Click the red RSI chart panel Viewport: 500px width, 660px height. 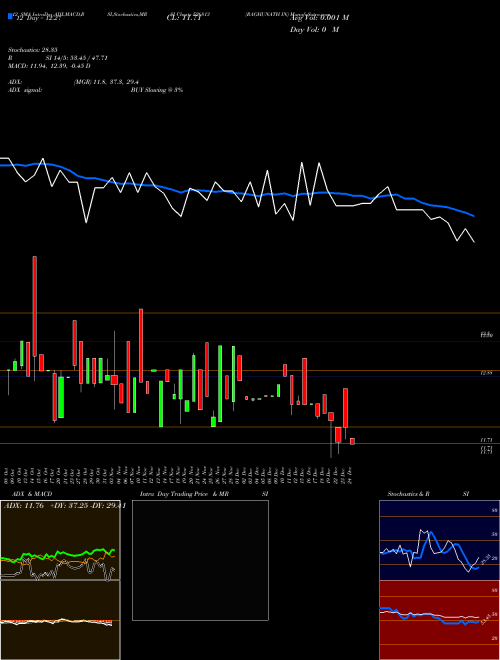439,620
